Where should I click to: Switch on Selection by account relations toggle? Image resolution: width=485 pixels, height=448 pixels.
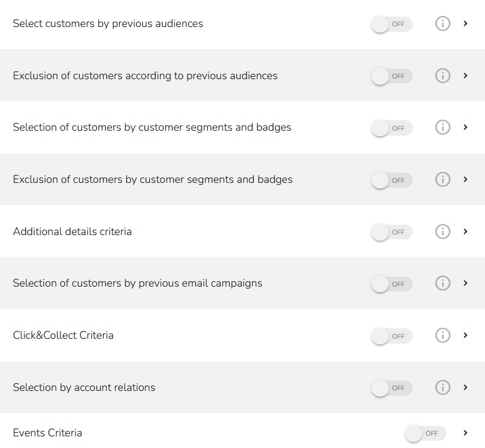coord(392,388)
